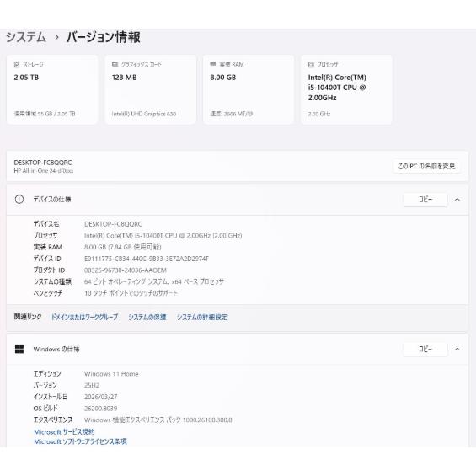
Task: Click the graphics card icon
Action: click(x=115, y=64)
